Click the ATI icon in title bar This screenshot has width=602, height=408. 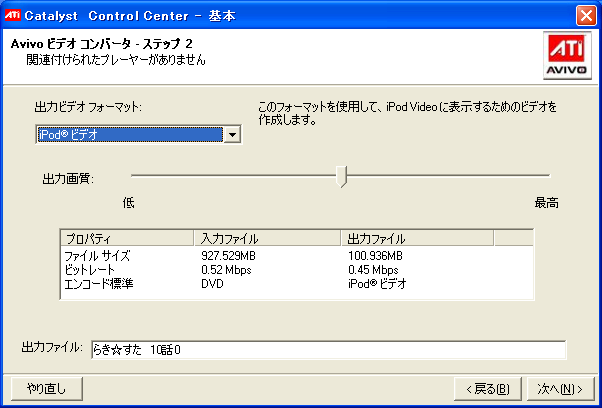(x=12, y=15)
